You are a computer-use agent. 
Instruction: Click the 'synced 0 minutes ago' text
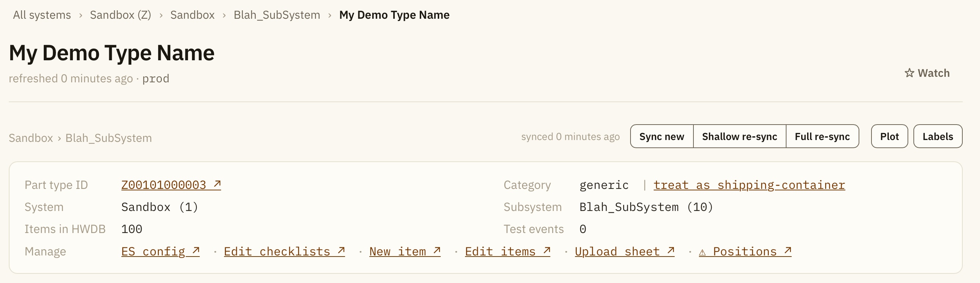570,137
